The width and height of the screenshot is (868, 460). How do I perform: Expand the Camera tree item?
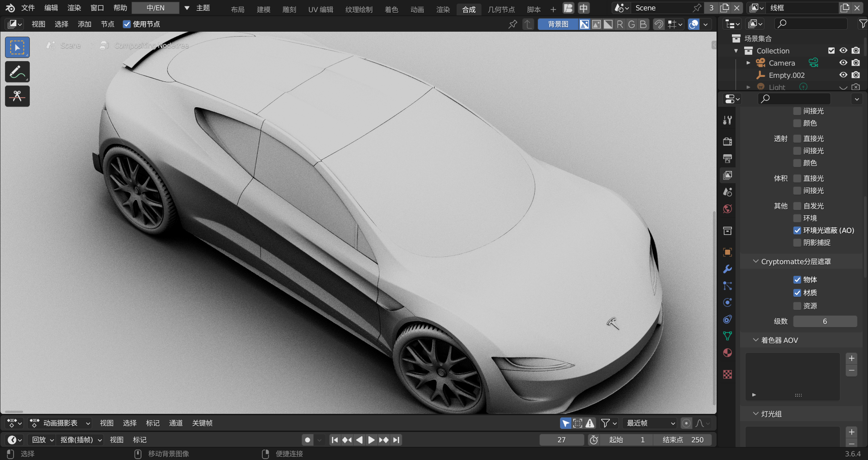pos(748,63)
